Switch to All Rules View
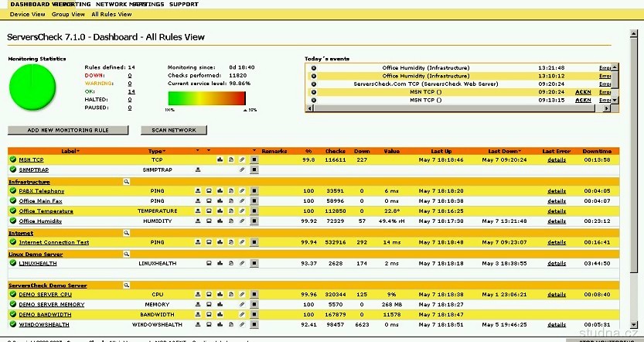This screenshot has width=644, height=342. click(x=111, y=14)
